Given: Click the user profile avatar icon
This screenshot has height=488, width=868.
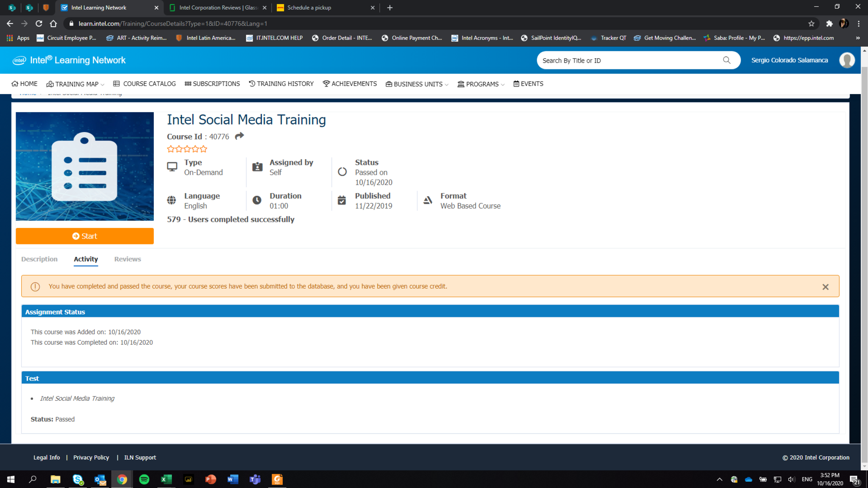Looking at the screenshot, I should coord(847,60).
